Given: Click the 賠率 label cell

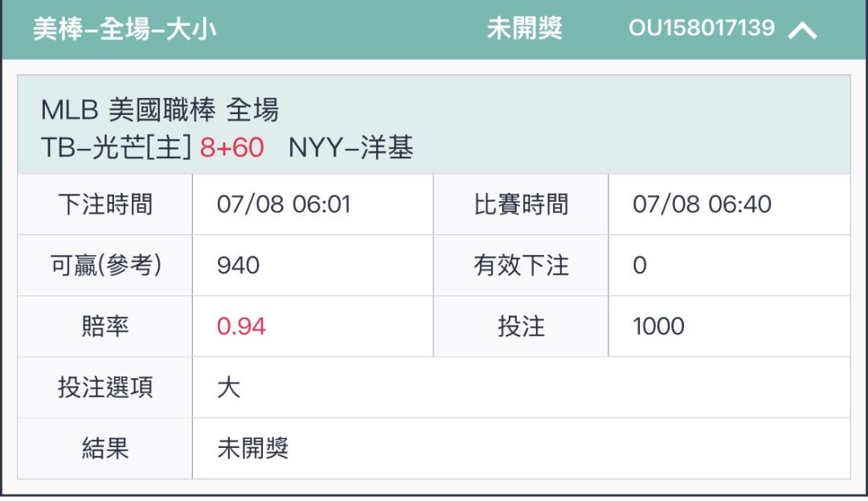Looking at the screenshot, I should (105, 326).
